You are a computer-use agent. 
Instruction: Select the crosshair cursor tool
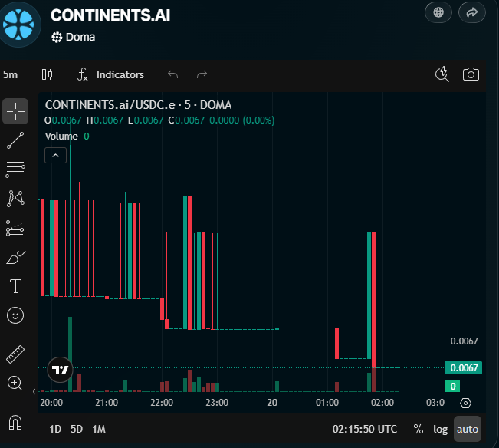(15, 111)
